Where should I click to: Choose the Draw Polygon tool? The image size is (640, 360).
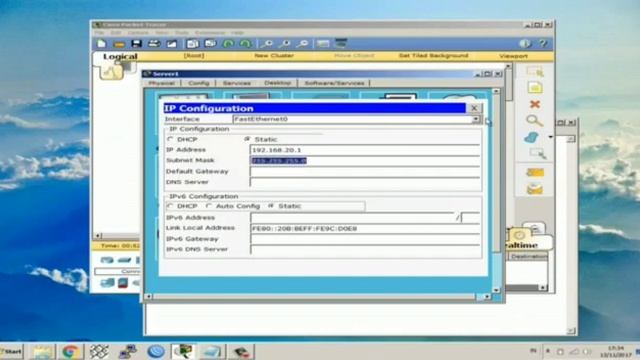[x=531, y=138]
